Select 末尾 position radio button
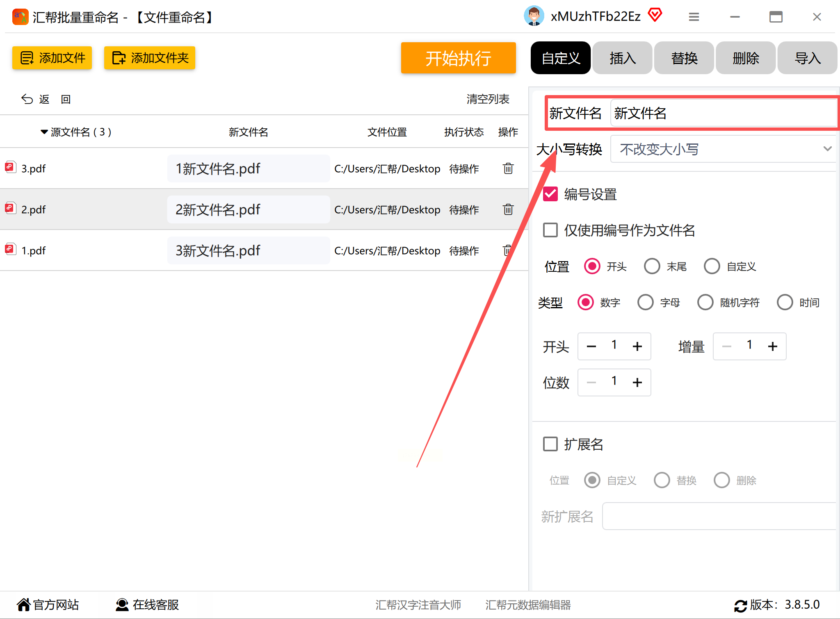 pos(652,266)
